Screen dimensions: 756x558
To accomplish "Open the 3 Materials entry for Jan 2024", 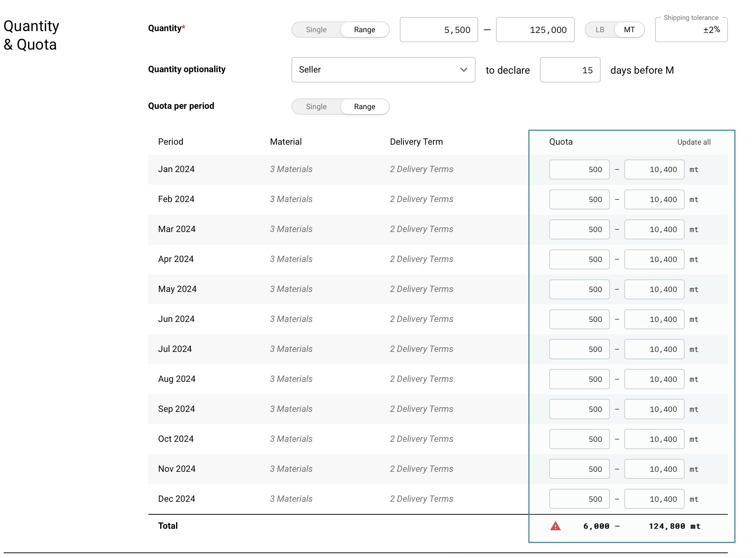I will pos(291,169).
